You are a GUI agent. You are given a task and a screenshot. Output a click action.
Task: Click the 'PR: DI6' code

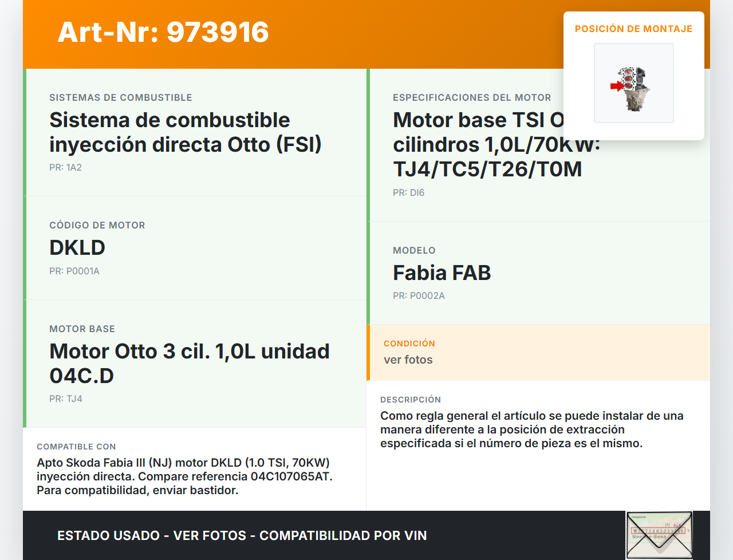click(409, 193)
